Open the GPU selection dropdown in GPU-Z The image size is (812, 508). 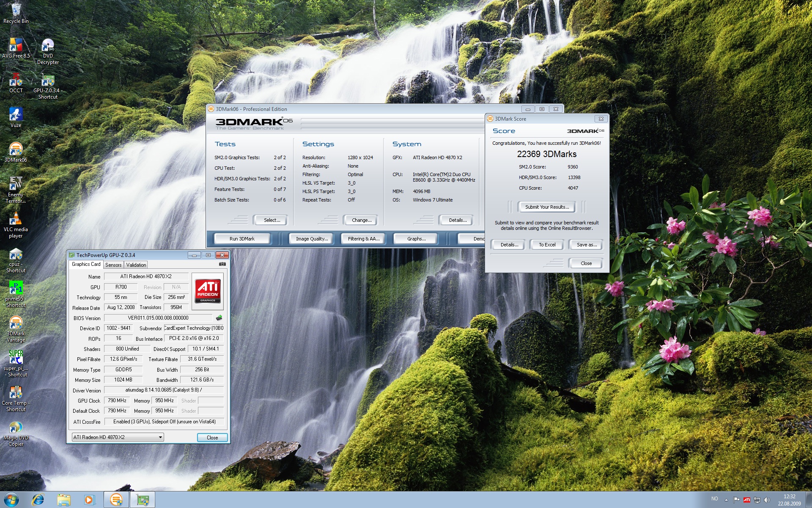(x=118, y=437)
